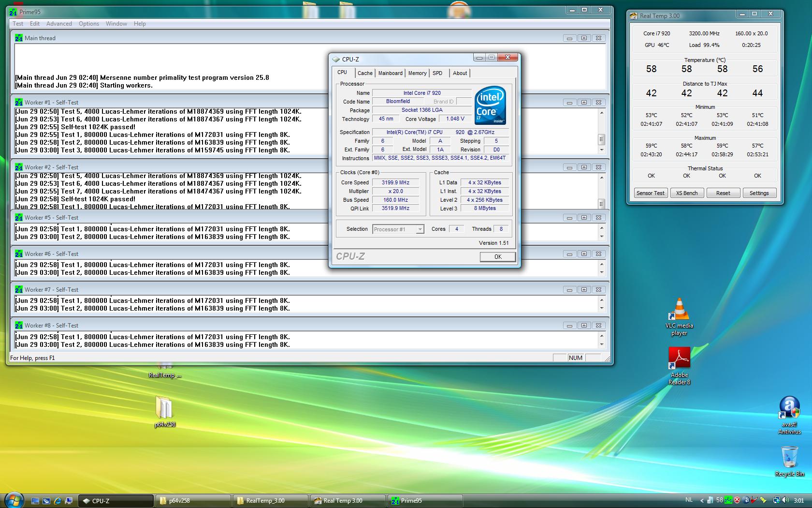The image size is (812, 508).
Task: Switch to the Memory tab in CPU-Z
Action: 417,73
